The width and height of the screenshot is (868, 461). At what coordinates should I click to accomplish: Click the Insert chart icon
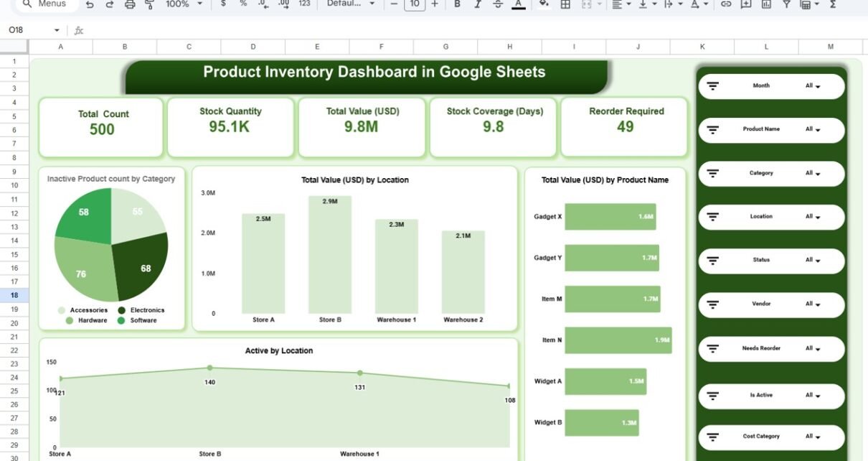click(766, 4)
